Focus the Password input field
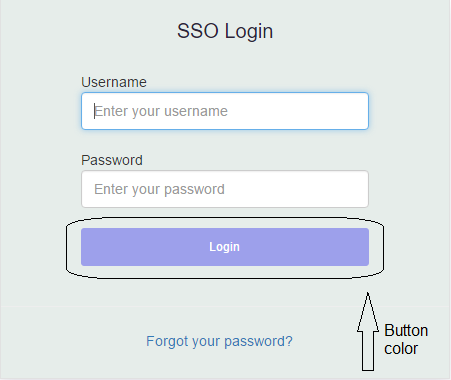451x380 pixels. pyautogui.click(x=225, y=189)
